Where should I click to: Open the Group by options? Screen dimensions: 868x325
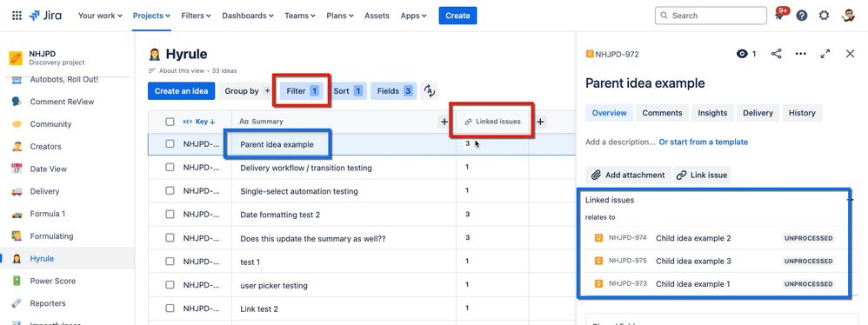pyautogui.click(x=247, y=91)
